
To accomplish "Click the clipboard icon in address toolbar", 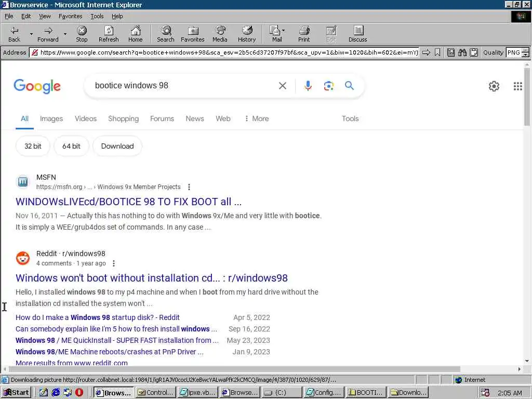I will click(474, 52).
